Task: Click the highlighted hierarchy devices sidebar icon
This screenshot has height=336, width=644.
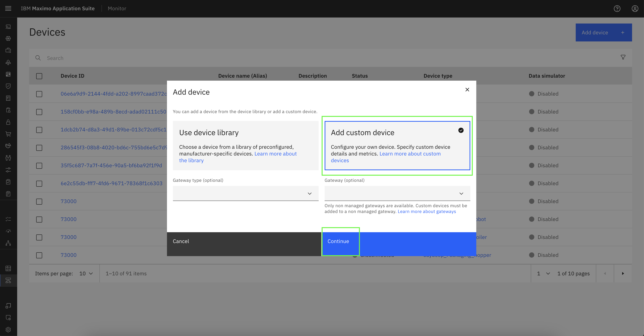Action: coord(8,280)
